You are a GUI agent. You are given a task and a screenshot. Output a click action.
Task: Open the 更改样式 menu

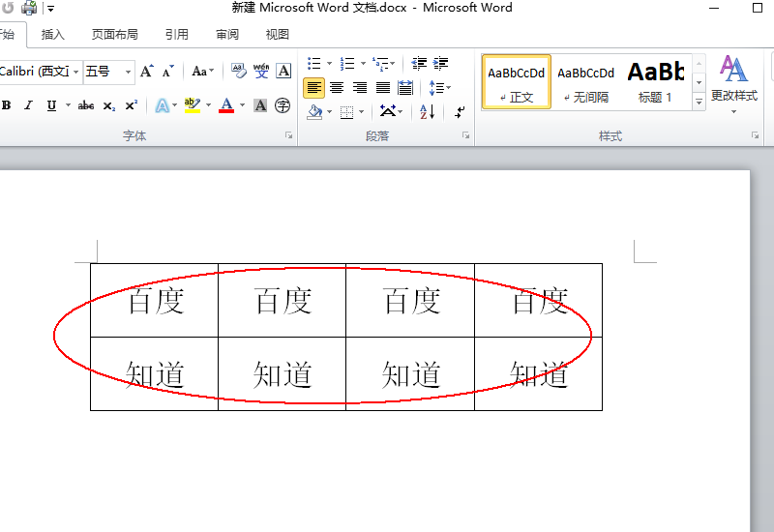(x=733, y=84)
